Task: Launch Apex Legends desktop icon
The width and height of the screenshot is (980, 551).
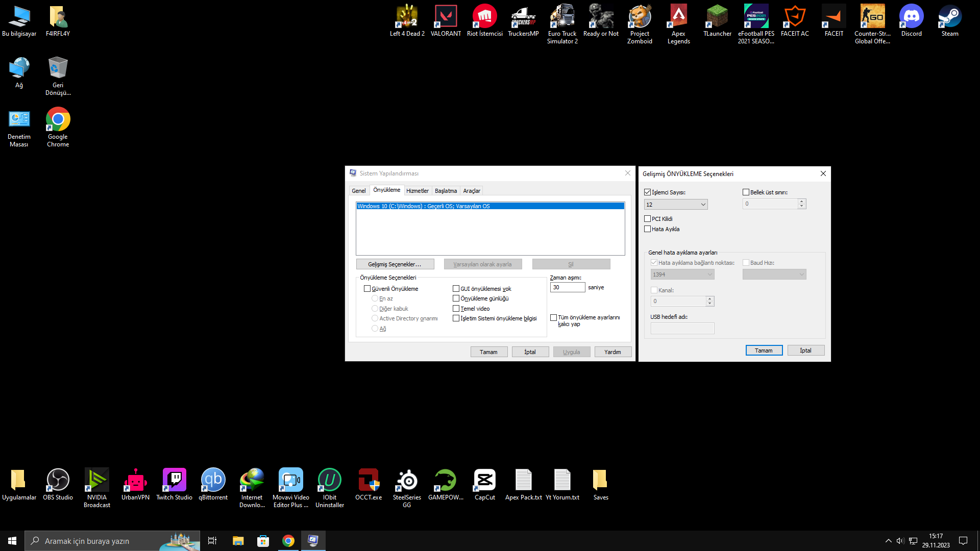Action: [678, 24]
